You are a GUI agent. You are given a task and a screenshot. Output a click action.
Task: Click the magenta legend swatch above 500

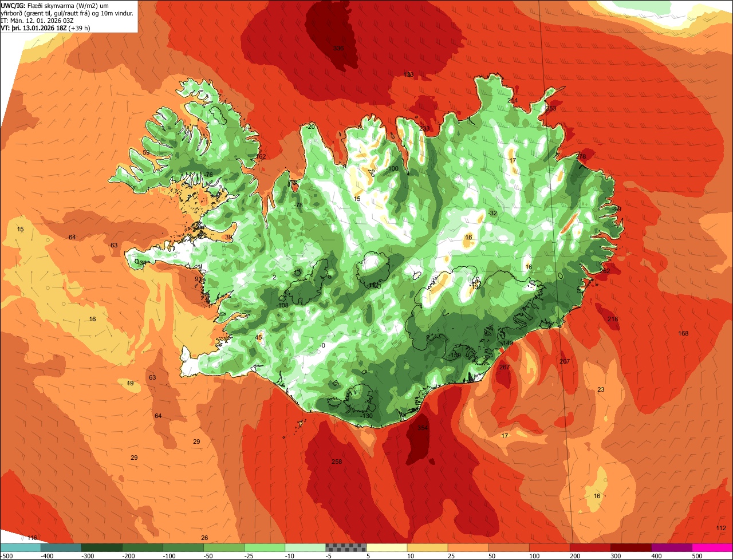pyautogui.click(x=712, y=548)
